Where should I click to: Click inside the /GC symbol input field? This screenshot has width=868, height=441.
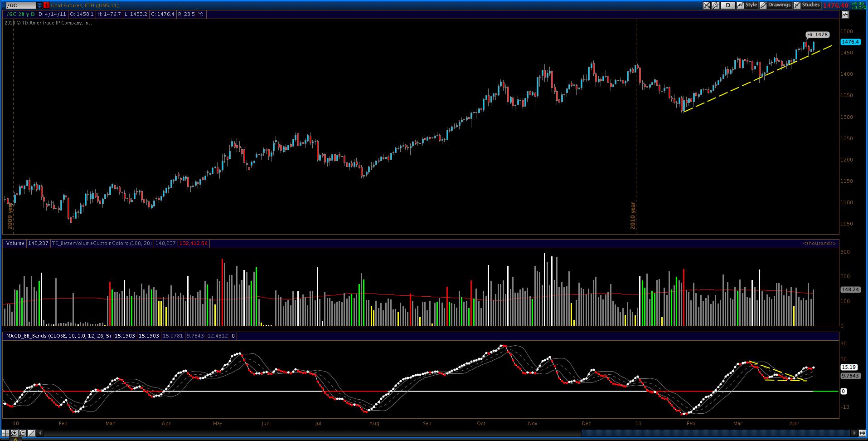[x=21, y=5]
